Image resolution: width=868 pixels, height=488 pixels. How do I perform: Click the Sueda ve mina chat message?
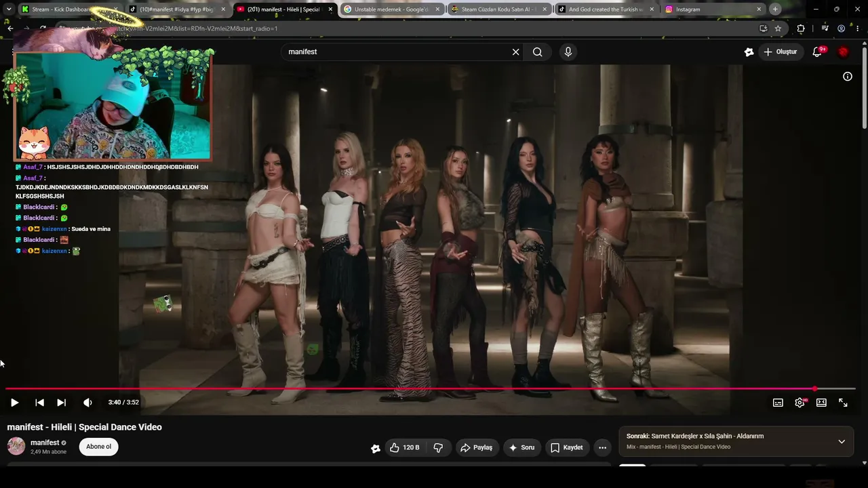click(91, 229)
